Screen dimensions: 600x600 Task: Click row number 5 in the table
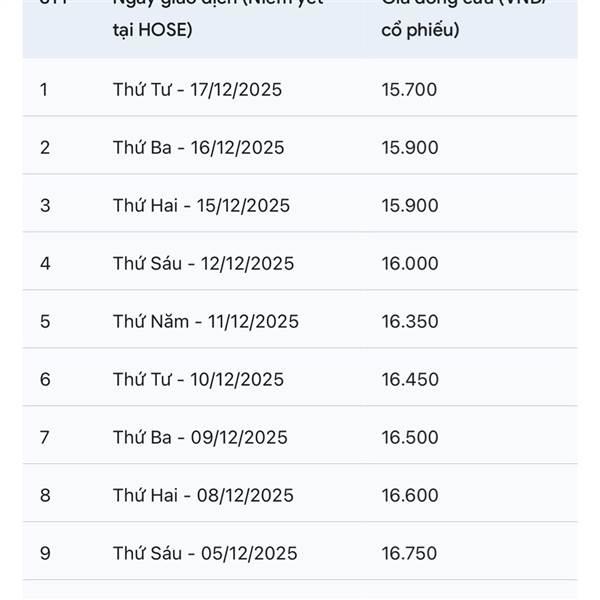point(44,322)
